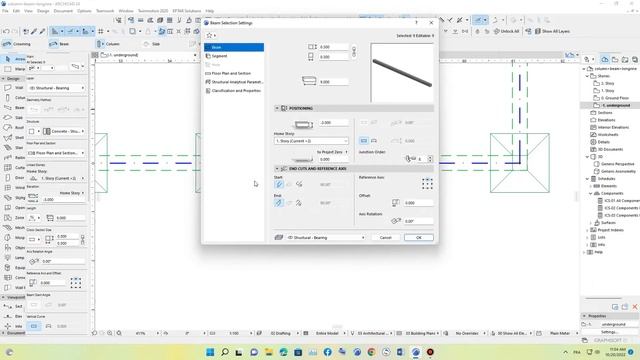640x360 pixels.
Task: Select the Mesh tool in the toolbox
Action: click(x=14, y=228)
